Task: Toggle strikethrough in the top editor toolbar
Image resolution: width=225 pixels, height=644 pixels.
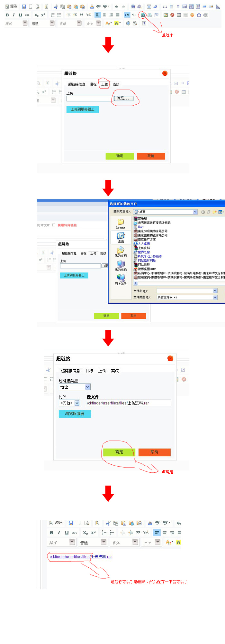Action: click(27, 15)
